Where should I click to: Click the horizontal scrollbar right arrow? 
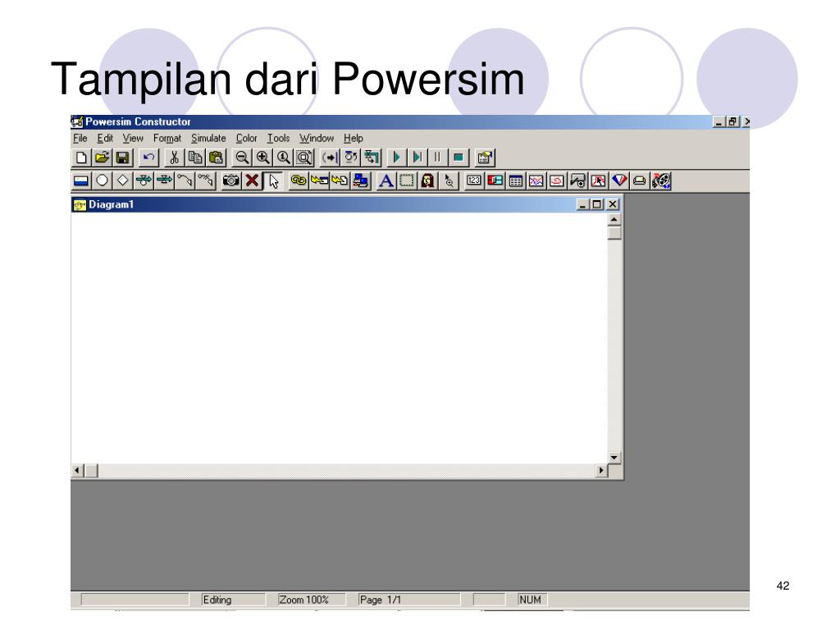click(x=601, y=470)
